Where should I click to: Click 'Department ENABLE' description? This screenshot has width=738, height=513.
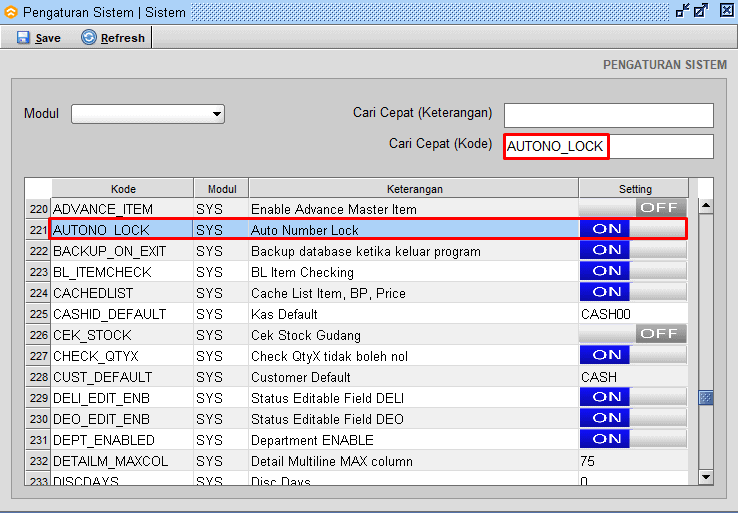pyautogui.click(x=312, y=440)
